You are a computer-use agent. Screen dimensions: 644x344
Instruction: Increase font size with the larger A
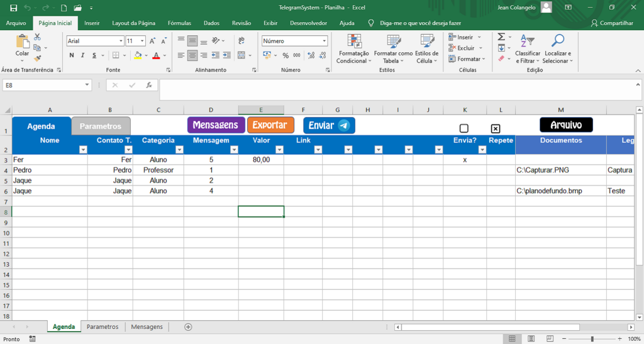152,41
